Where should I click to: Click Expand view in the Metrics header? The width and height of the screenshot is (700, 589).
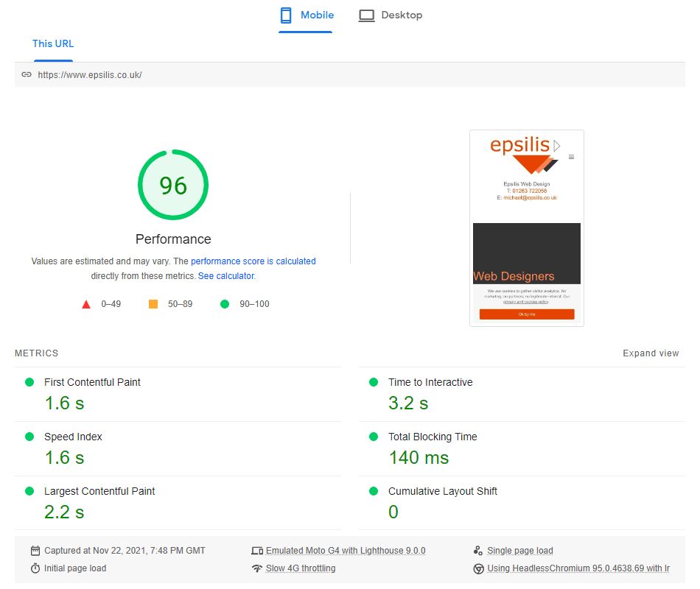click(x=651, y=353)
